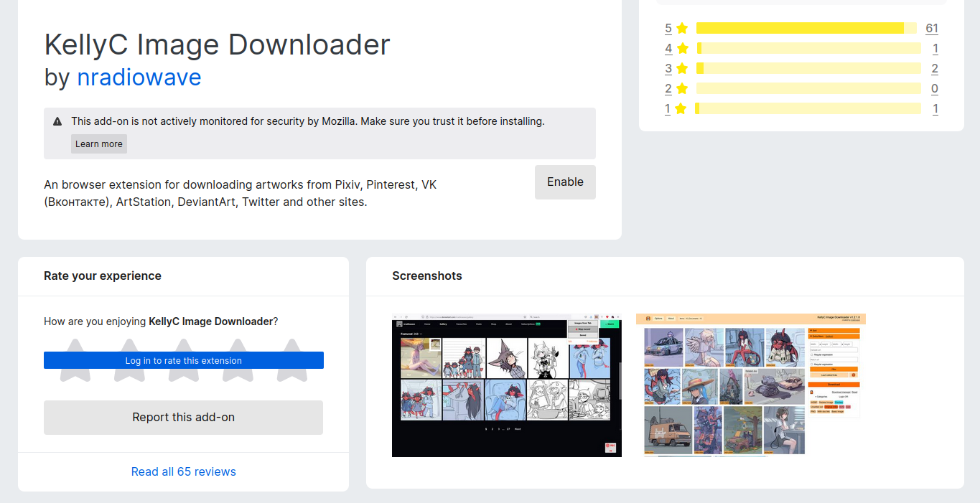Open Read all 65 reviews link
Image resolution: width=980 pixels, height=503 pixels.
(184, 471)
